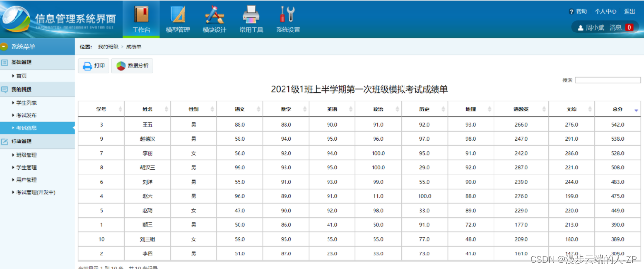Open 系统设置 system settings icon
644x269 pixels.
coord(287,14)
